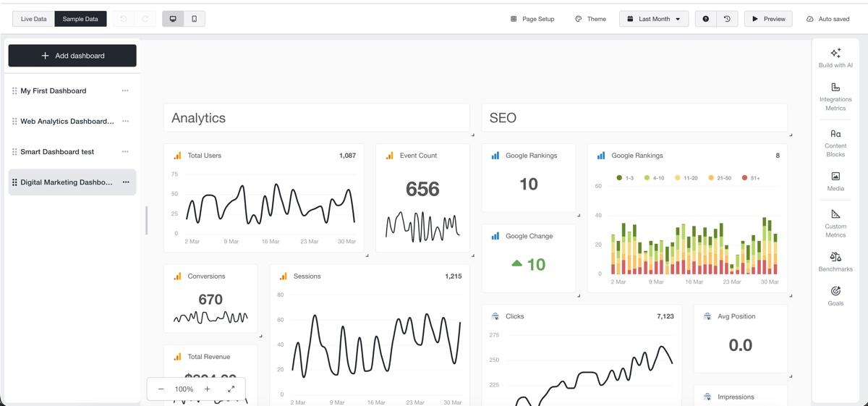Open options menu for Digital Marketing Dashboard

[x=125, y=182]
